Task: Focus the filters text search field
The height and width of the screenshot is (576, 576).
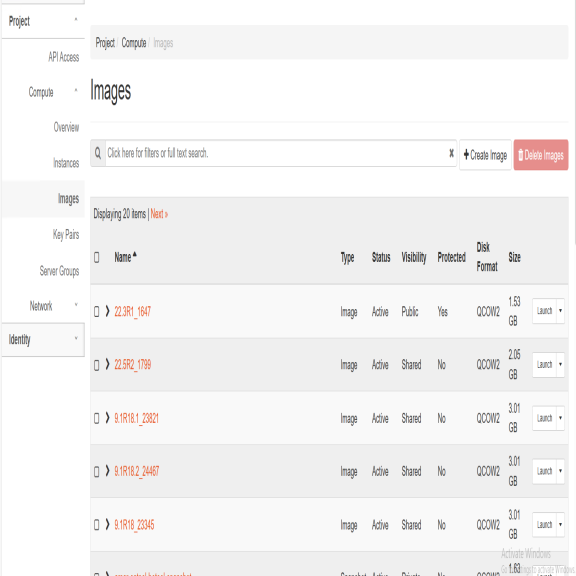Action: 276,153
